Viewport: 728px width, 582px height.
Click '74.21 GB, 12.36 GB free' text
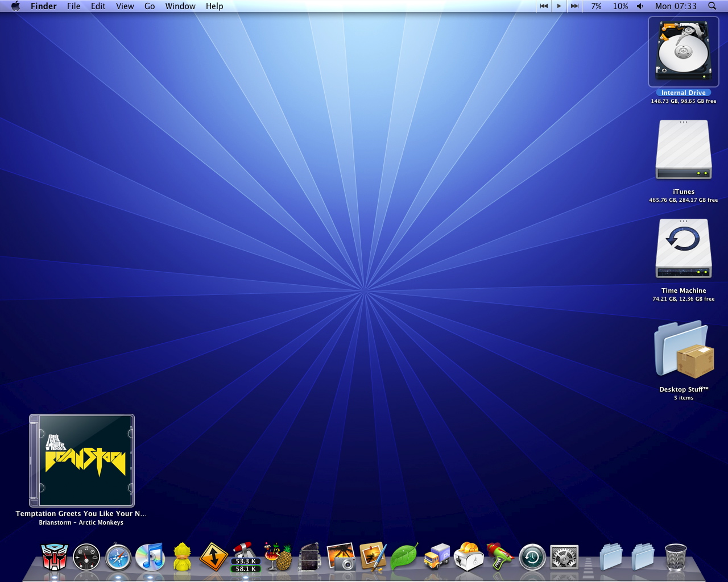pyautogui.click(x=684, y=299)
